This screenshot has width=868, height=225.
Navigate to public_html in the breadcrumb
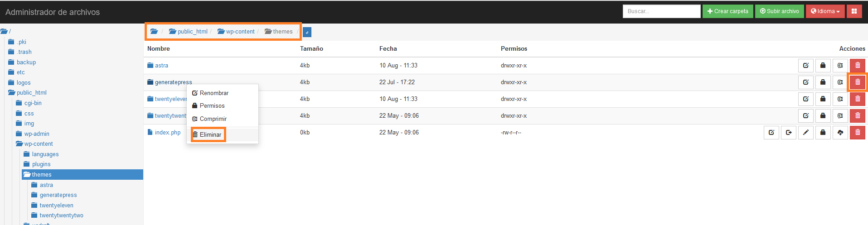(192, 32)
